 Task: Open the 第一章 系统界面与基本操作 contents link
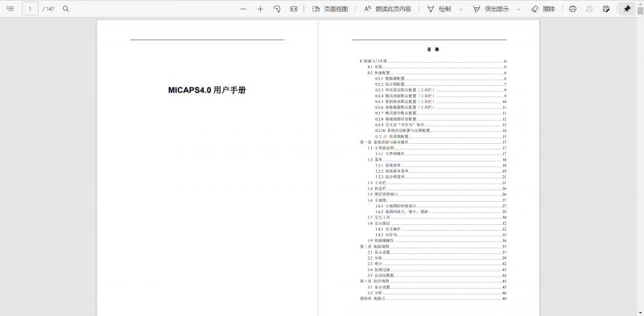433,142
